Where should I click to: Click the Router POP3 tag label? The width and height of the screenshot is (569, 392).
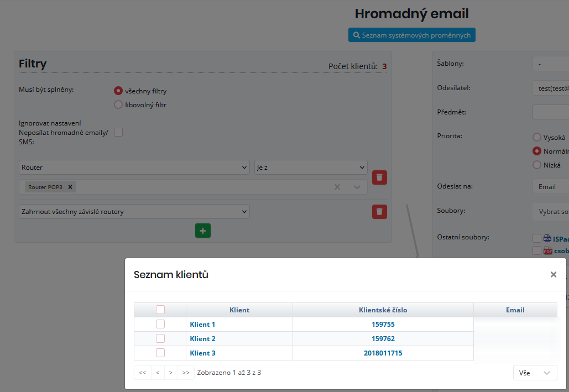45,187
